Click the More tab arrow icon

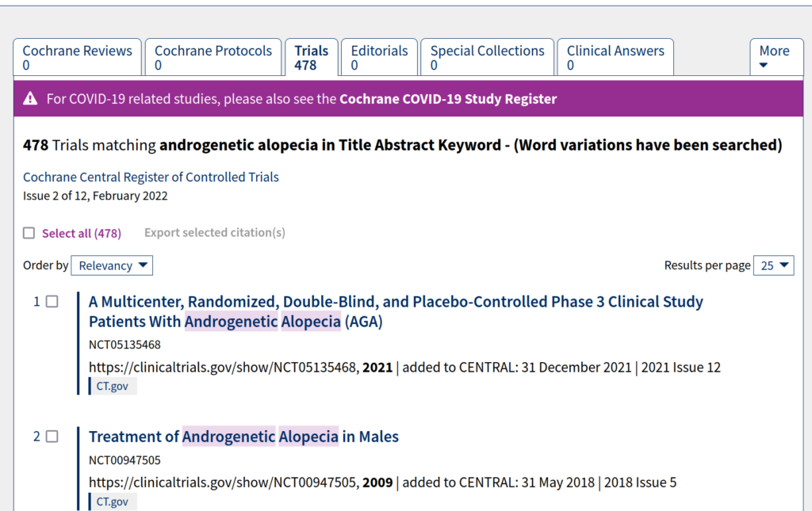point(764,65)
